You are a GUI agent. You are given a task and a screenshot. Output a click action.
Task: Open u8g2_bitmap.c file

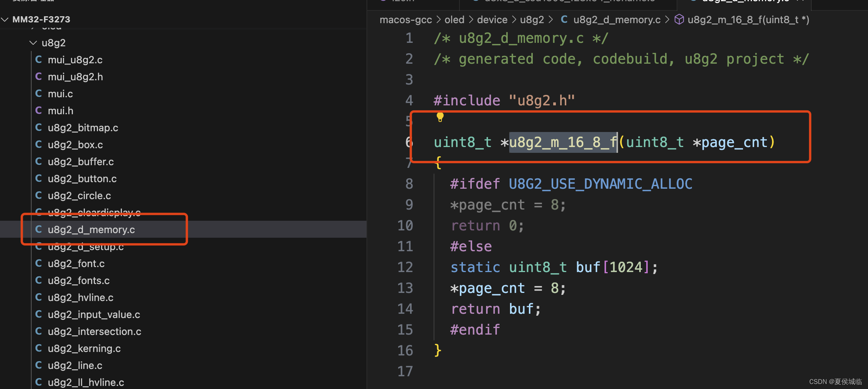coord(83,128)
